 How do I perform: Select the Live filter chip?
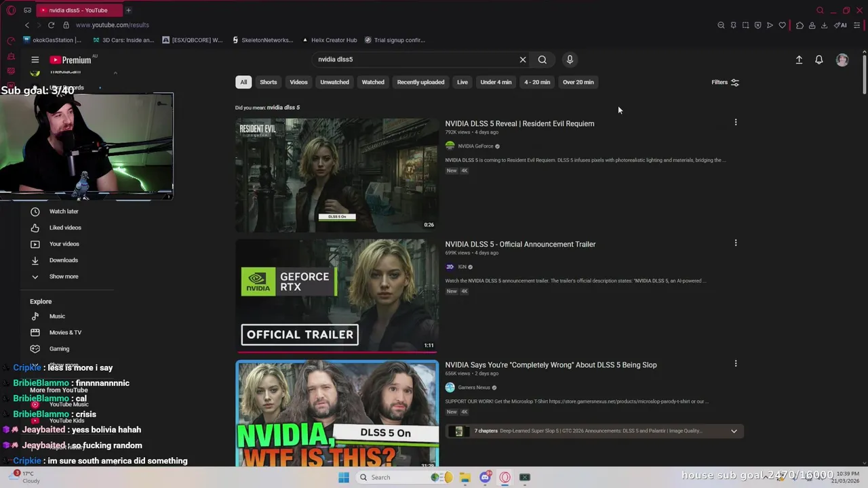(x=462, y=82)
